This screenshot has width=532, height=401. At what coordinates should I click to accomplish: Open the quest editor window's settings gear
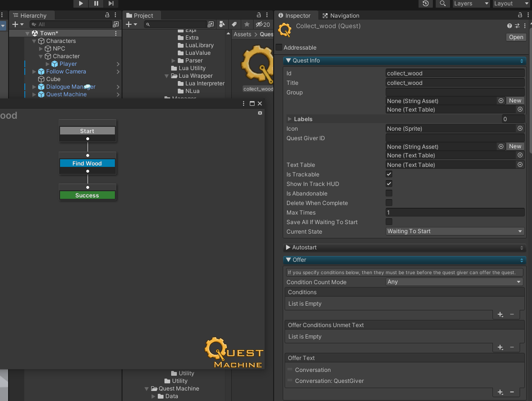[x=260, y=113]
